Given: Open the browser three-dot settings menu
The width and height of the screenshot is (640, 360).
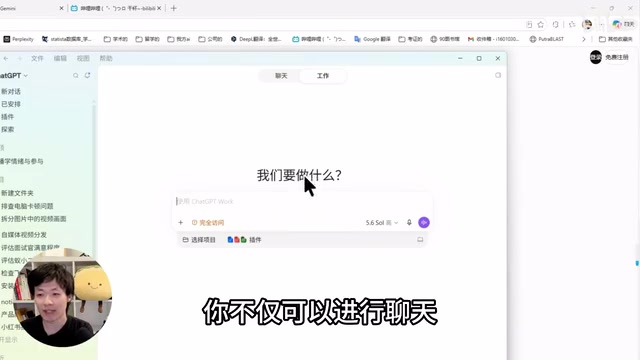Looking at the screenshot, I should [601, 24].
